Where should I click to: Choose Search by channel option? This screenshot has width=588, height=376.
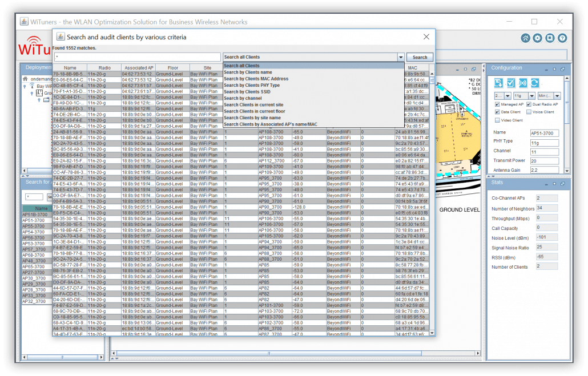[x=313, y=98]
